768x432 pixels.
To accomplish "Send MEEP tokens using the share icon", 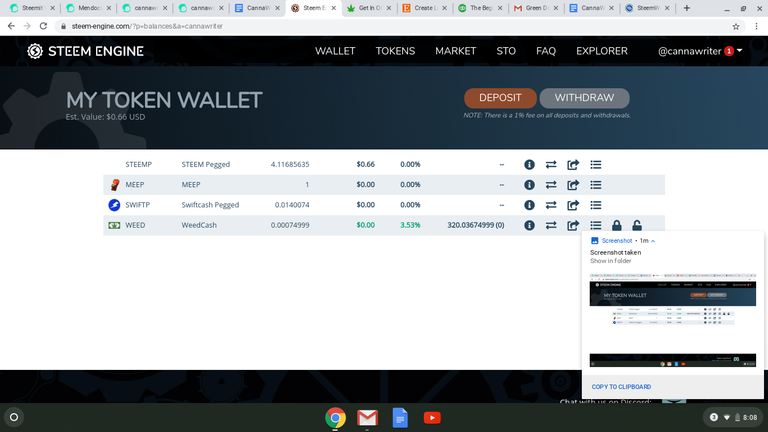I will click(573, 185).
